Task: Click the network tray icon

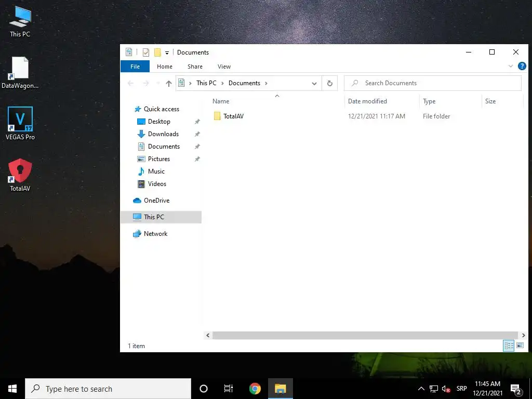Action: point(434,389)
